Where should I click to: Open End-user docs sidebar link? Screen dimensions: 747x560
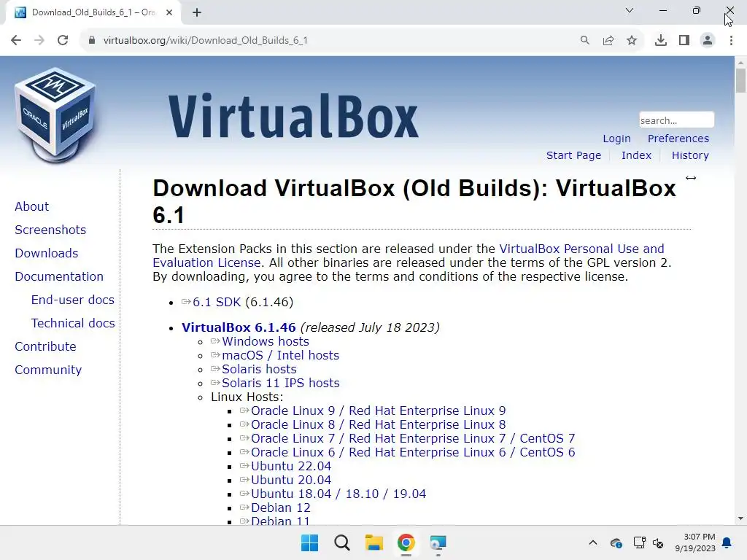point(72,300)
